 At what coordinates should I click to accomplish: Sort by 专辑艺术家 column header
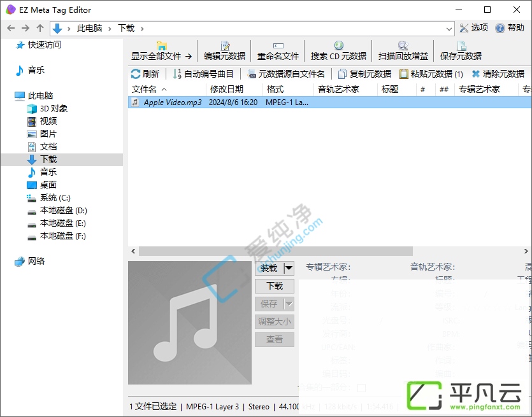(487, 90)
